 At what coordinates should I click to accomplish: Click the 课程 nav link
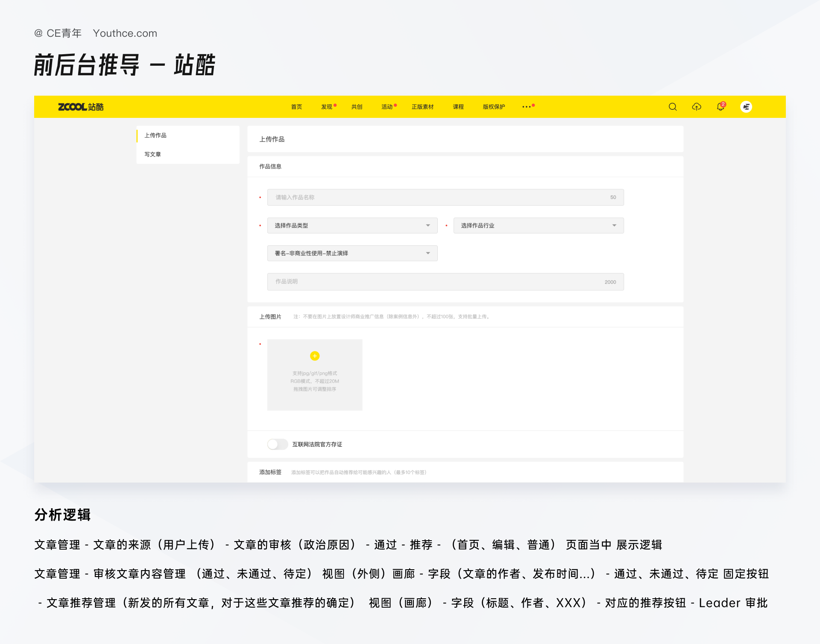pos(458,107)
